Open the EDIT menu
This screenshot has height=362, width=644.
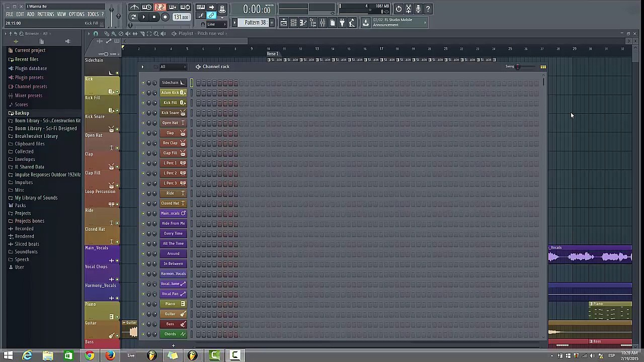pyautogui.click(x=20, y=14)
